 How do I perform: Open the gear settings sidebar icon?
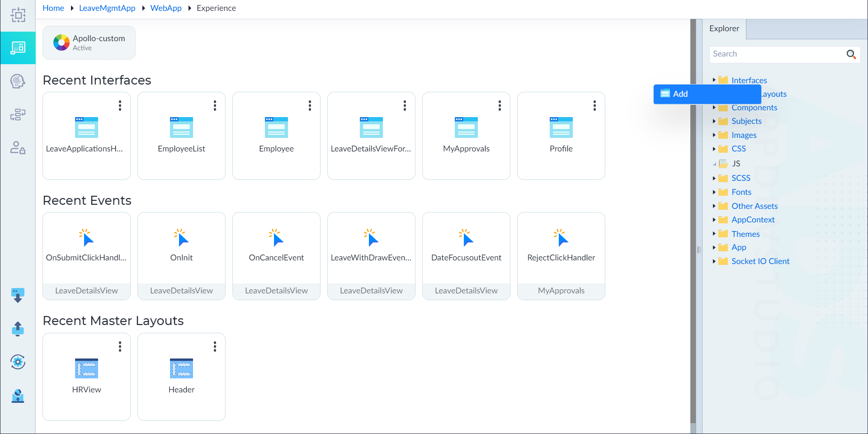tap(18, 362)
